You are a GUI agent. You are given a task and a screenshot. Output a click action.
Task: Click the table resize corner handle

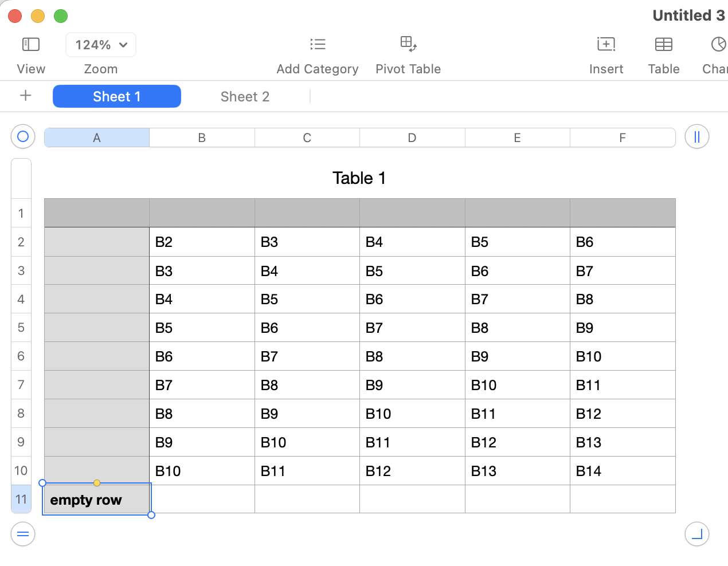point(697,534)
